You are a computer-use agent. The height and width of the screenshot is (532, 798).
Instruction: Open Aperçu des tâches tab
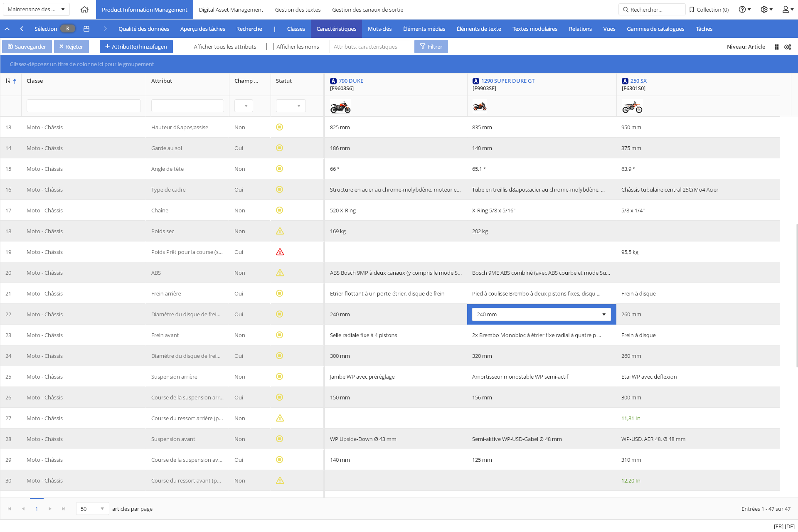tap(203, 29)
